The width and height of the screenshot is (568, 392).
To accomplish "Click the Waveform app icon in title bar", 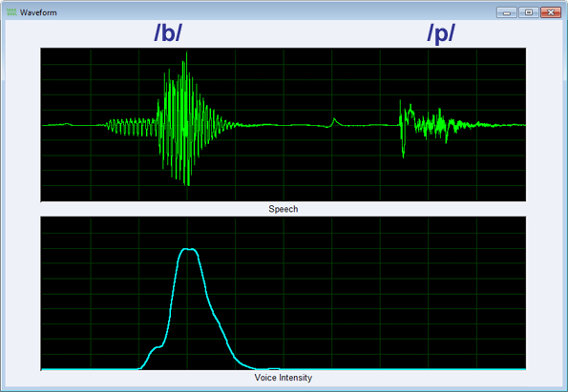I will tap(11, 12).
